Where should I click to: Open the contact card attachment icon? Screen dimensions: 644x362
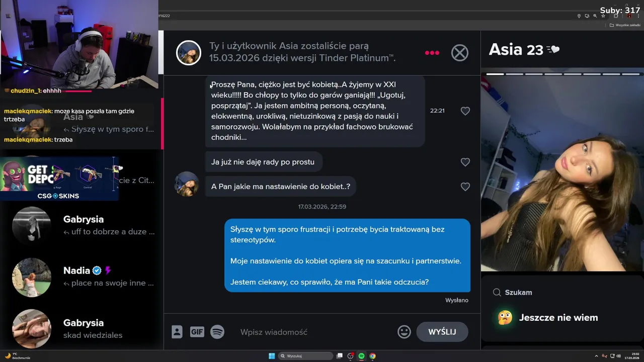177,332
